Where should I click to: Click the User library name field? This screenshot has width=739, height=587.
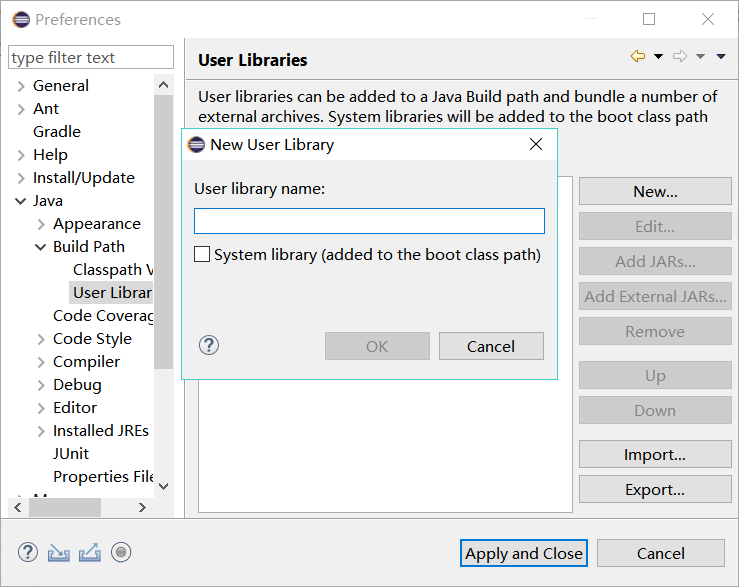coord(369,221)
